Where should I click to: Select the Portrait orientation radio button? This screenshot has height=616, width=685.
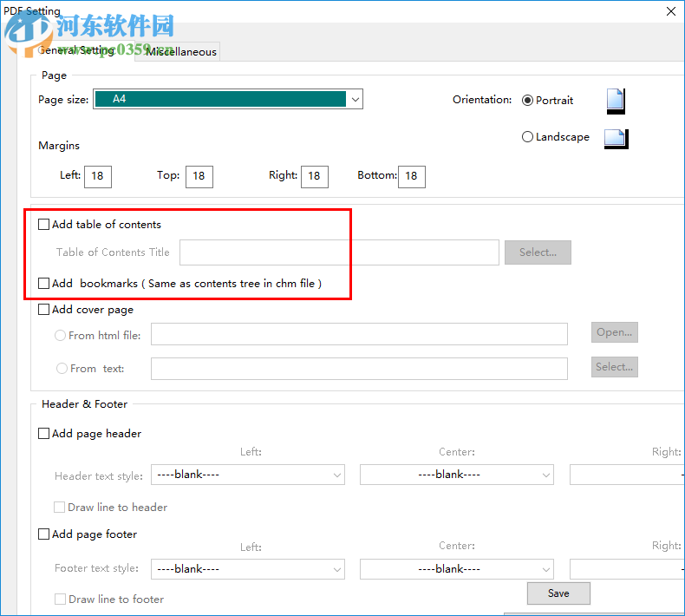click(527, 101)
